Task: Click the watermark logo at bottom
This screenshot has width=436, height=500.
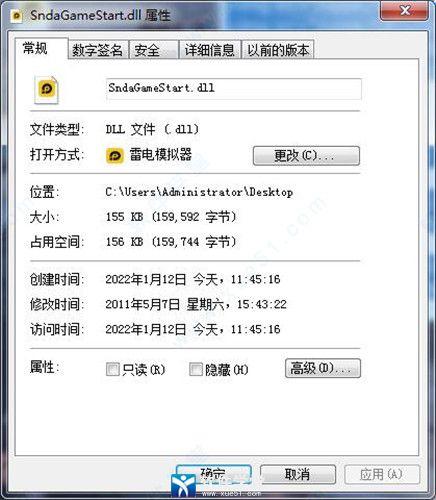Action: [x=183, y=484]
